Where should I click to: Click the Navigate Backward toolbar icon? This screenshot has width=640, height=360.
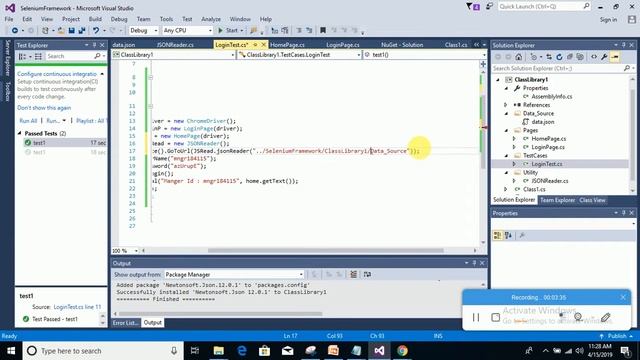(x=15, y=31)
